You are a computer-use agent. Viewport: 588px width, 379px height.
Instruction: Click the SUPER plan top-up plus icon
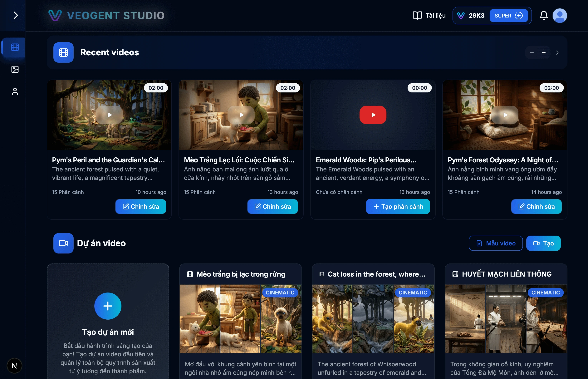click(519, 16)
